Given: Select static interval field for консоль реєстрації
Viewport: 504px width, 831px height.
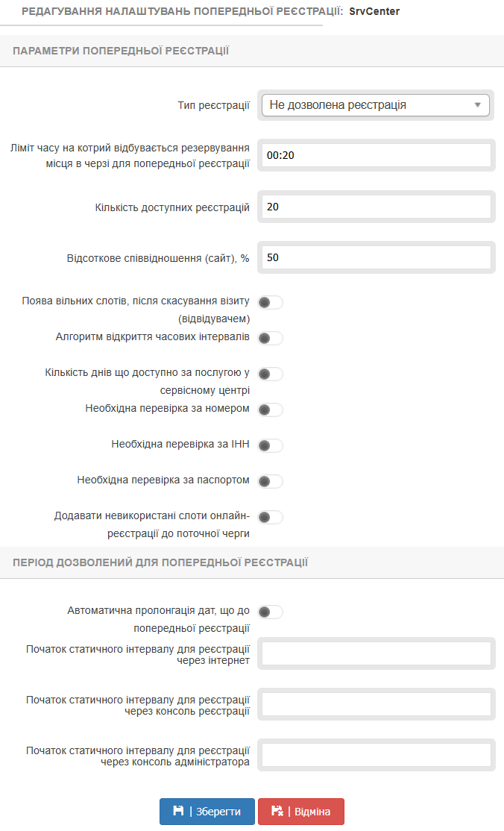Looking at the screenshot, I should click(x=376, y=704).
